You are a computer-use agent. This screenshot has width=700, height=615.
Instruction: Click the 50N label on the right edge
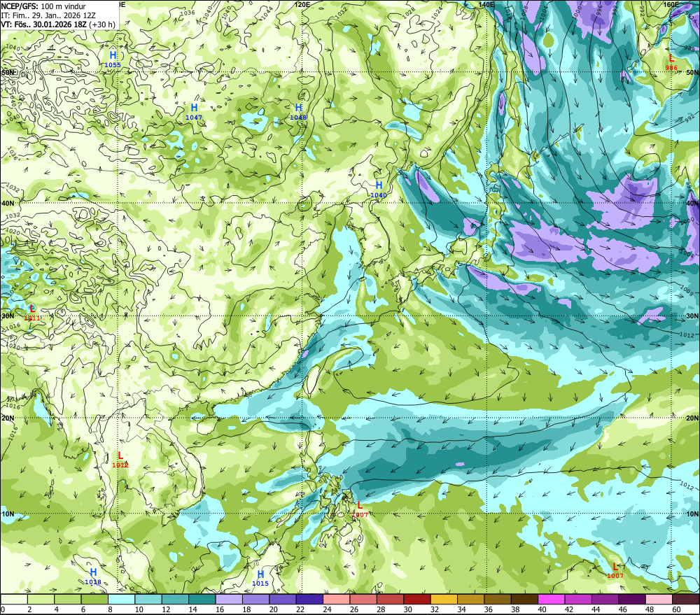[692, 72]
